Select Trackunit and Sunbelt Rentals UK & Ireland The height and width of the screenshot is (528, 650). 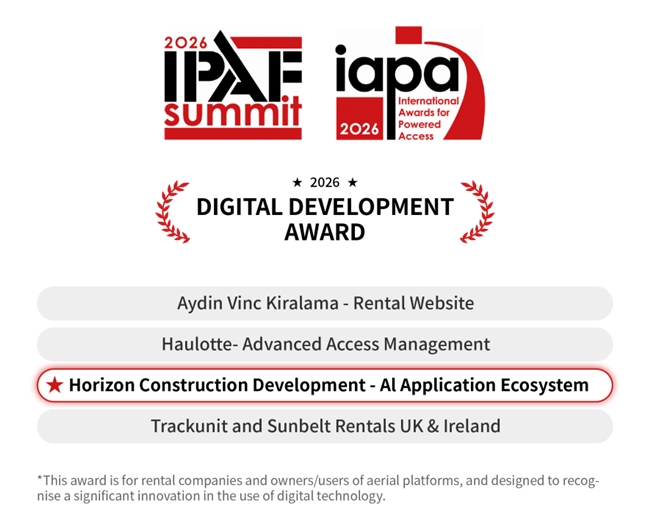[325, 426]
